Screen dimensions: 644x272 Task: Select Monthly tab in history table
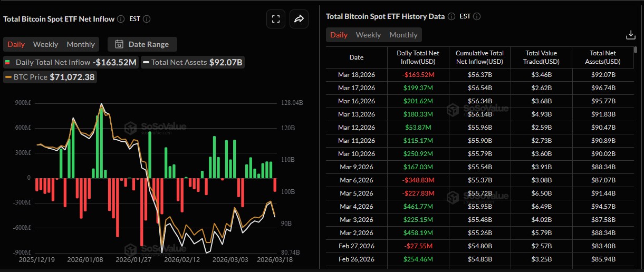[x=403, y=35]
